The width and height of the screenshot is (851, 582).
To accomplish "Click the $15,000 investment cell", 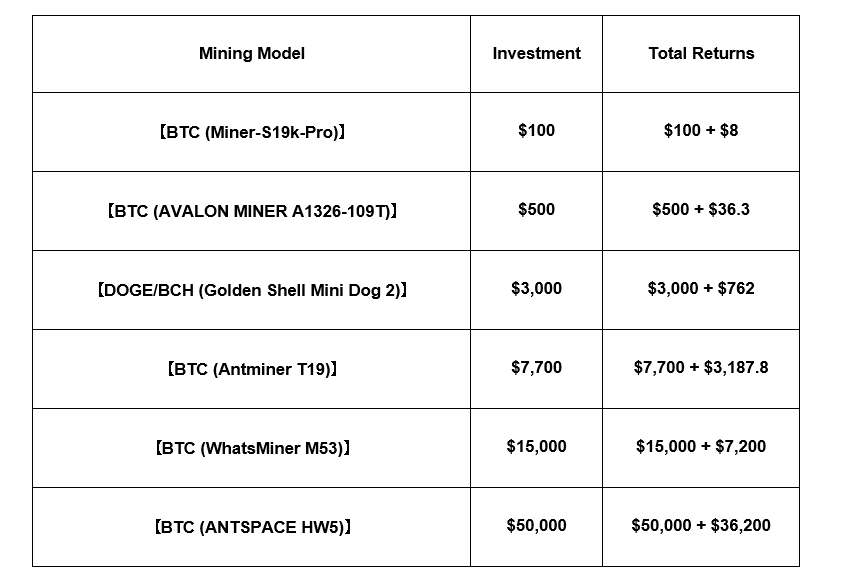I will click(x=536, y=447).
